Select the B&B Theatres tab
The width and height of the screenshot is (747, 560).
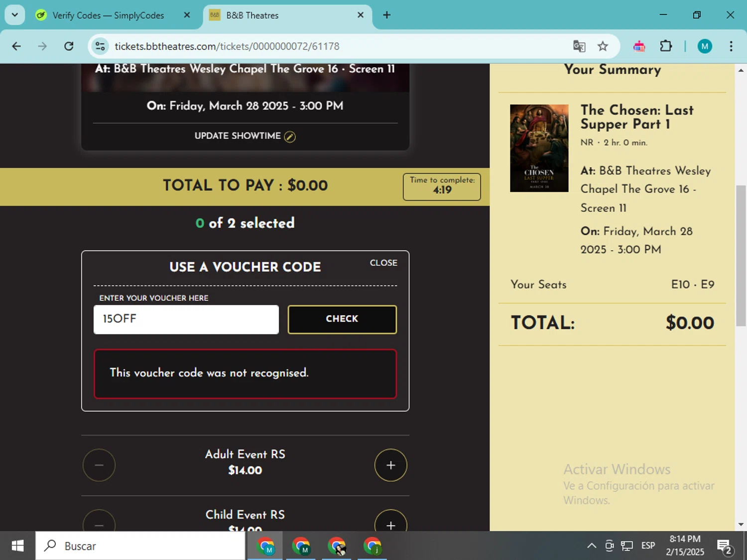pyautogui.click(x=287, y=15)
